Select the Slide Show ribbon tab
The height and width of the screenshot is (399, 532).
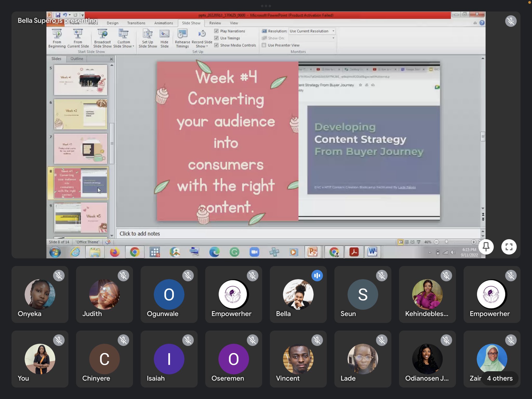click(191, 23)
